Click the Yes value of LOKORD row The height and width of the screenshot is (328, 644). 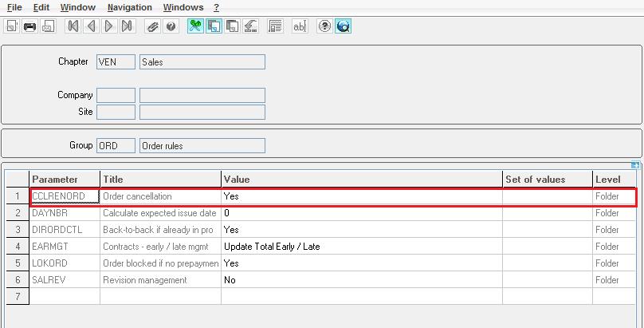[x=362, y=263]
